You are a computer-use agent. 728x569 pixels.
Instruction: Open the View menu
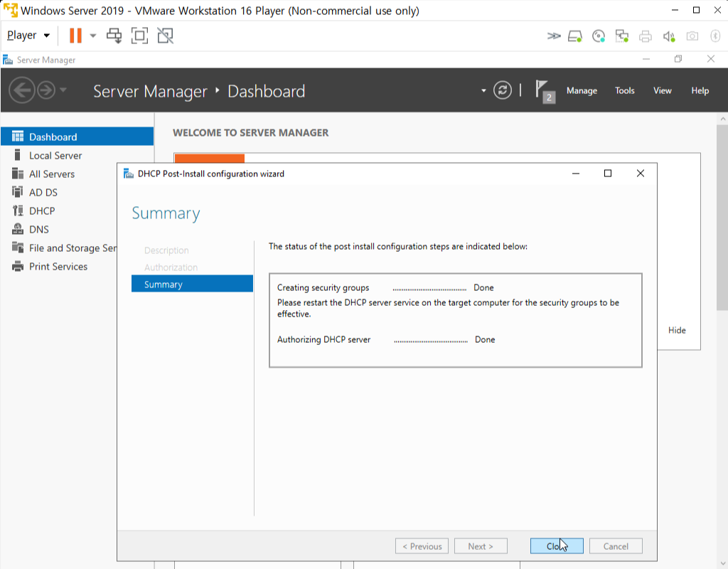662,90
